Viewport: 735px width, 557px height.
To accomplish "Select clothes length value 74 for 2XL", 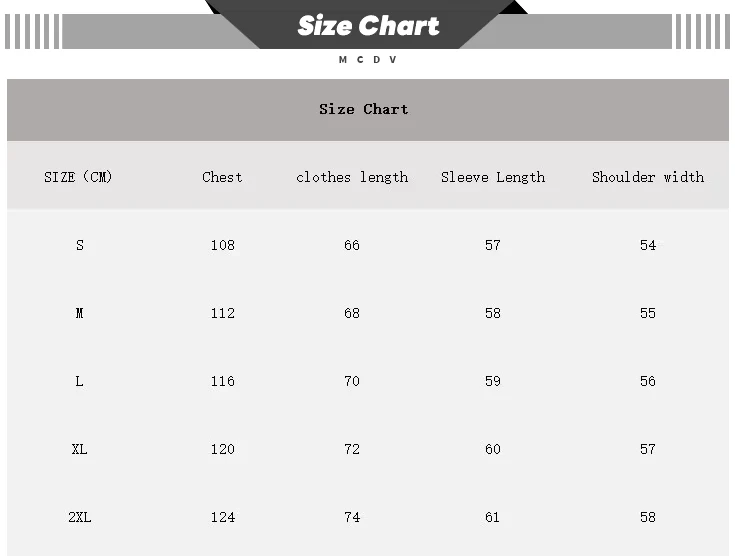I will point(352,517).
